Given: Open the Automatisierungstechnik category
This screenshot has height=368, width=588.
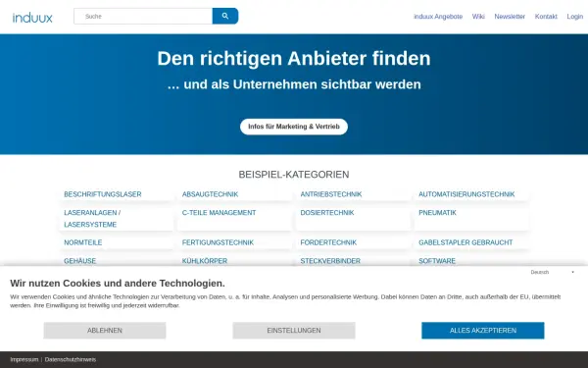Looking at the screenshot, I should pos(466,194).
